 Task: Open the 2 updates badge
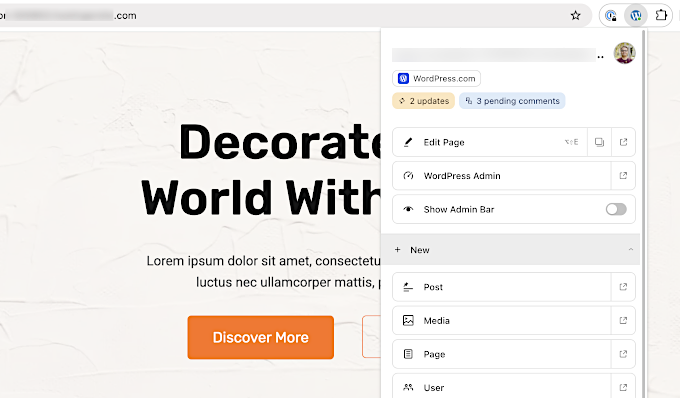coord(423,101)
